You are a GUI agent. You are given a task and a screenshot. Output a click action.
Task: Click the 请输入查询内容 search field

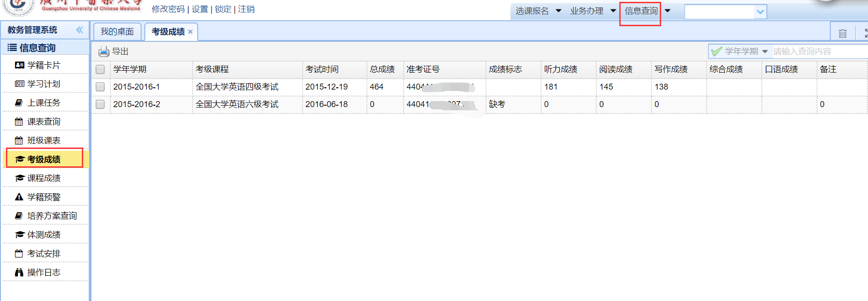pos(818,51)
